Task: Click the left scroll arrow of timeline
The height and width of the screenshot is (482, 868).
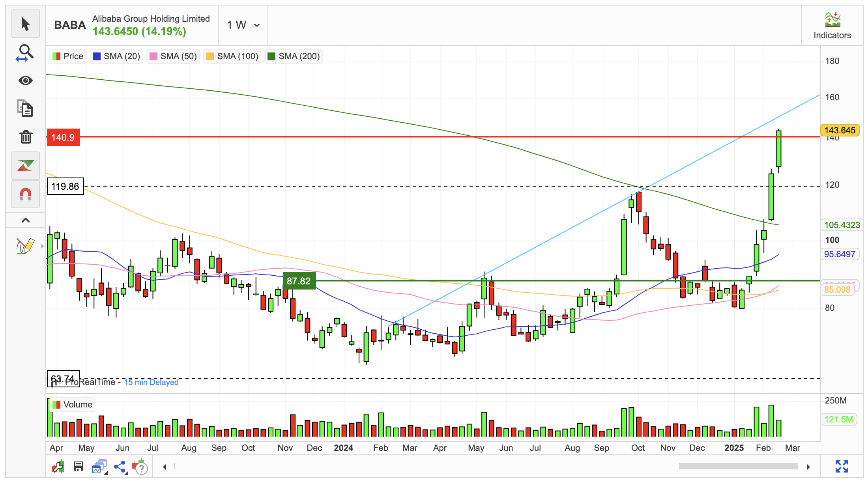Action: (x=165, y=467)
